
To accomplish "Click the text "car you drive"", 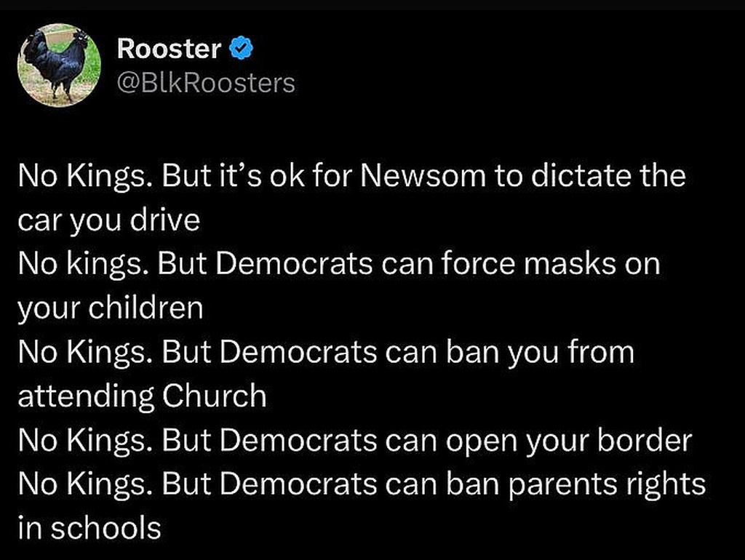I will tap(108, 220).
